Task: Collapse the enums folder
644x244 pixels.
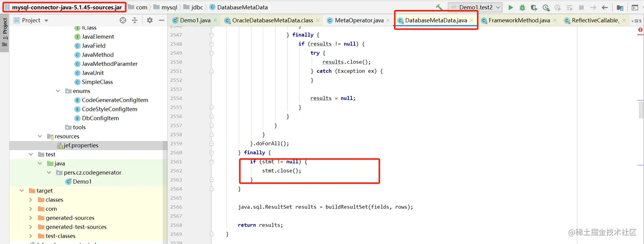Action: [x=58, y=91]
